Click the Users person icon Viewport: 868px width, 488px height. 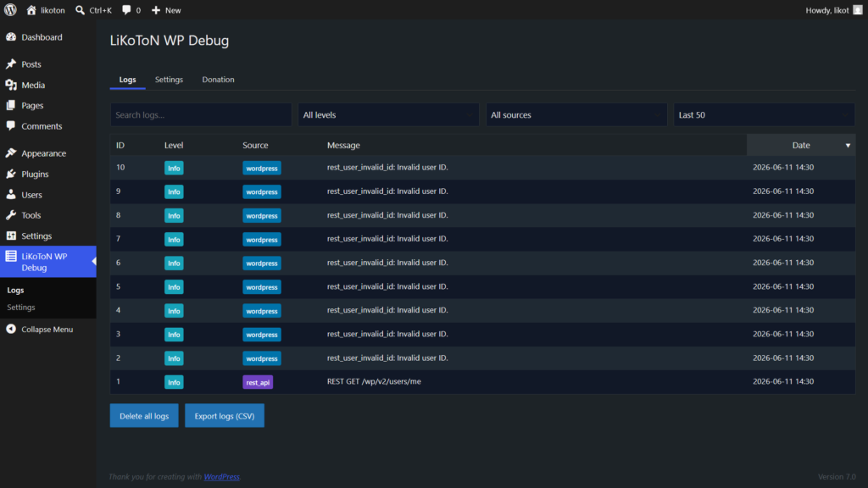[11, 195]
